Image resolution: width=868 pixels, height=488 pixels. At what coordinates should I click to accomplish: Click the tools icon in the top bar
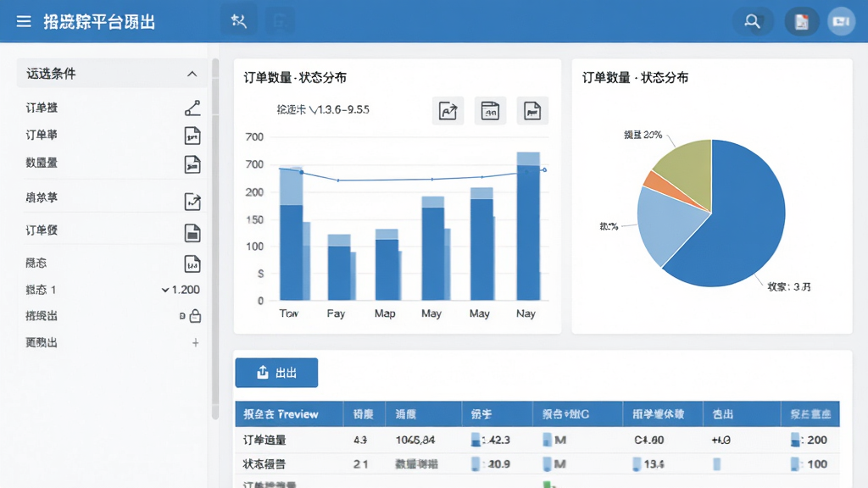(238, 21)
